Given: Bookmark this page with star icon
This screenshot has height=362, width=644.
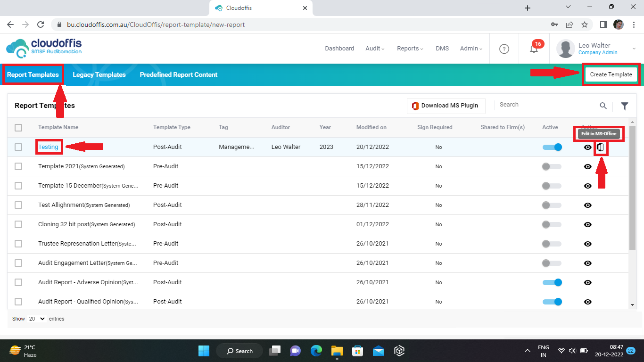Looking at the screenshot, I should point(585,25).
